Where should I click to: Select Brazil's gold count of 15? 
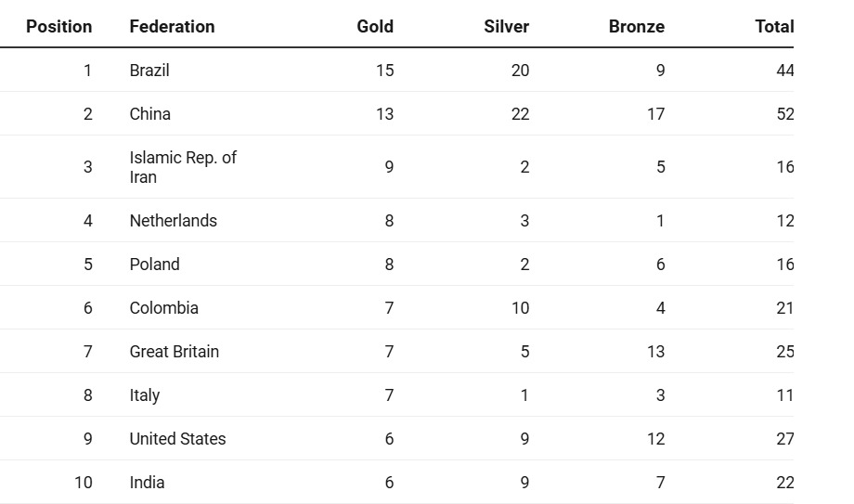click(x=384, y=71)
